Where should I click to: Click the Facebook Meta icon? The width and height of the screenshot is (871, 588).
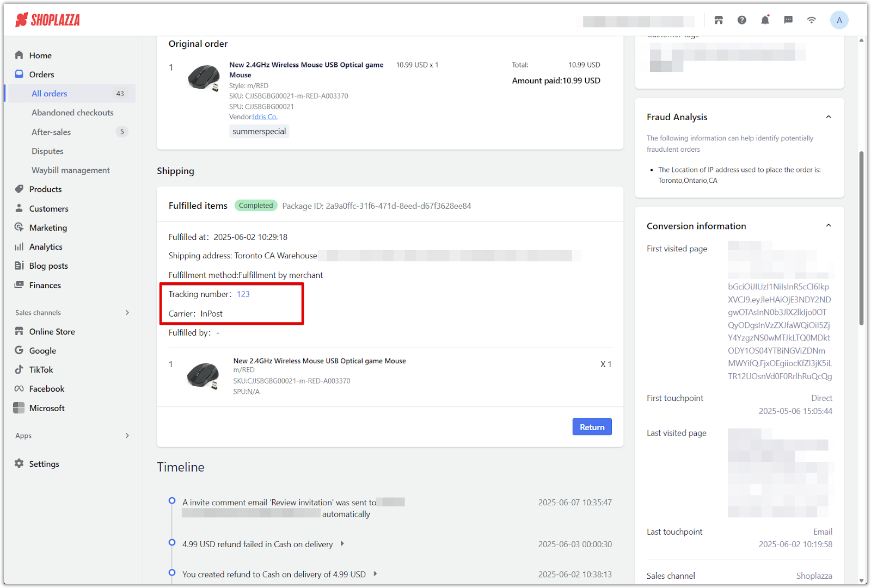click(x=19, y=388)
